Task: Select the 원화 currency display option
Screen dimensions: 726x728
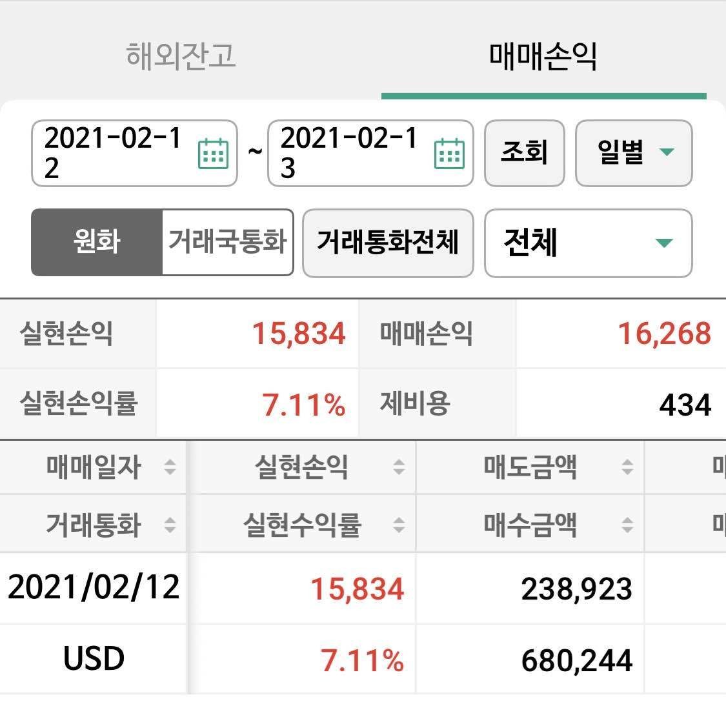Action: 96,243
